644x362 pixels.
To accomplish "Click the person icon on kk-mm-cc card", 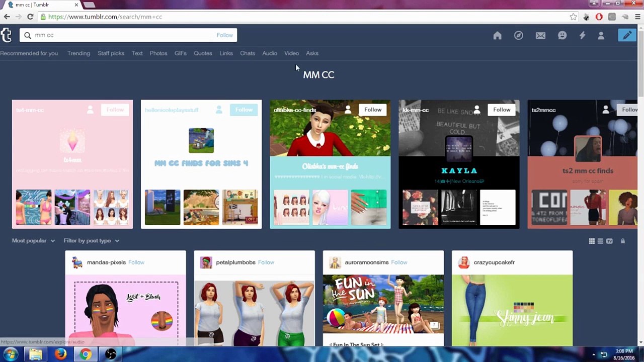I will tap(476, 110).
